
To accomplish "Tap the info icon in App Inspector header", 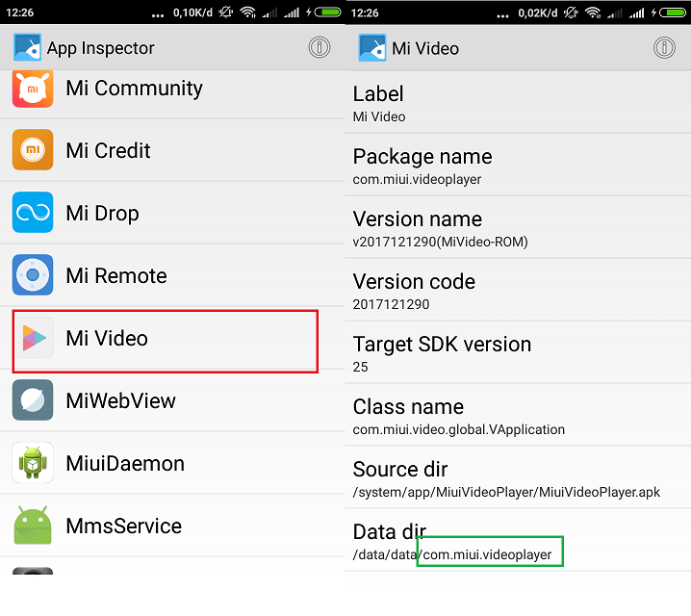I will pyautogui.click(x=320, y=47).
